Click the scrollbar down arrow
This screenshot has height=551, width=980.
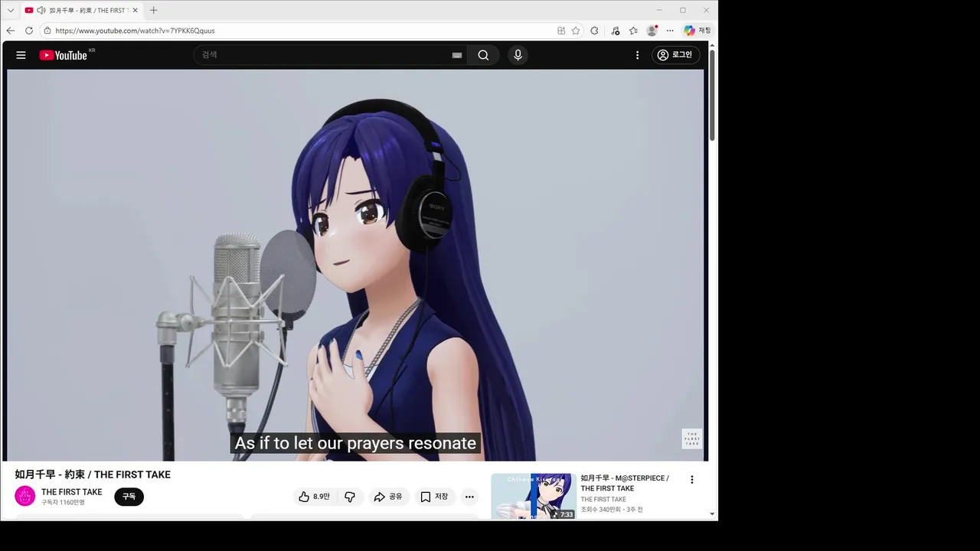[712, 514]
